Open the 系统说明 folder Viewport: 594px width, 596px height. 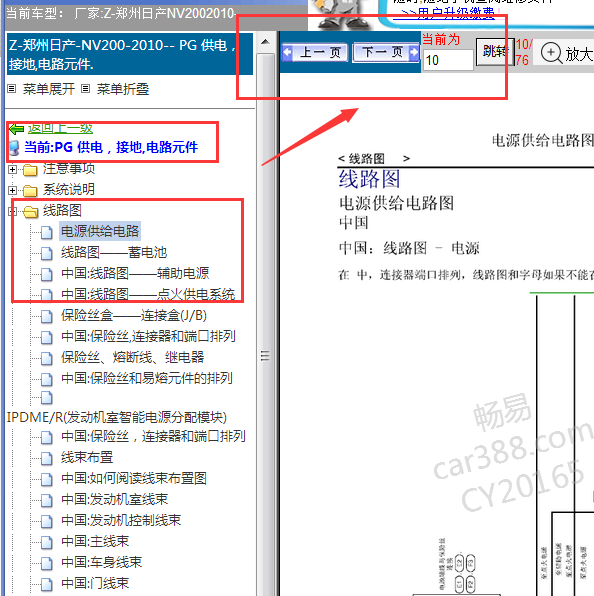(69, 189)
